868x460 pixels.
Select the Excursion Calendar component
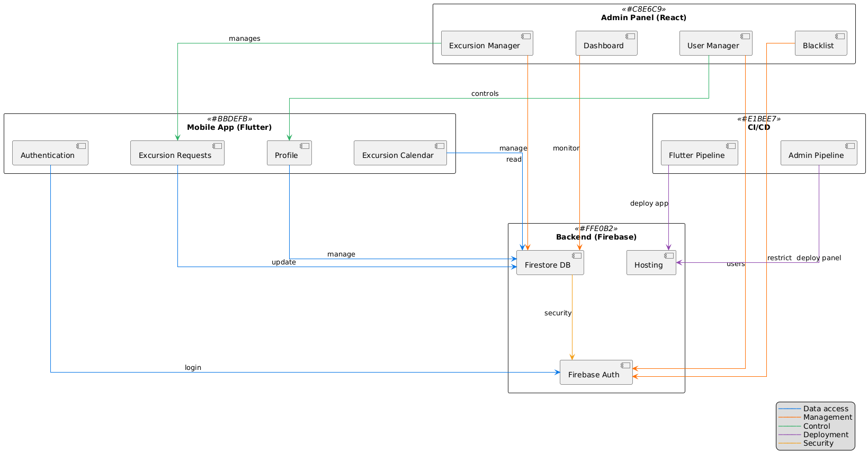point(400,153)
